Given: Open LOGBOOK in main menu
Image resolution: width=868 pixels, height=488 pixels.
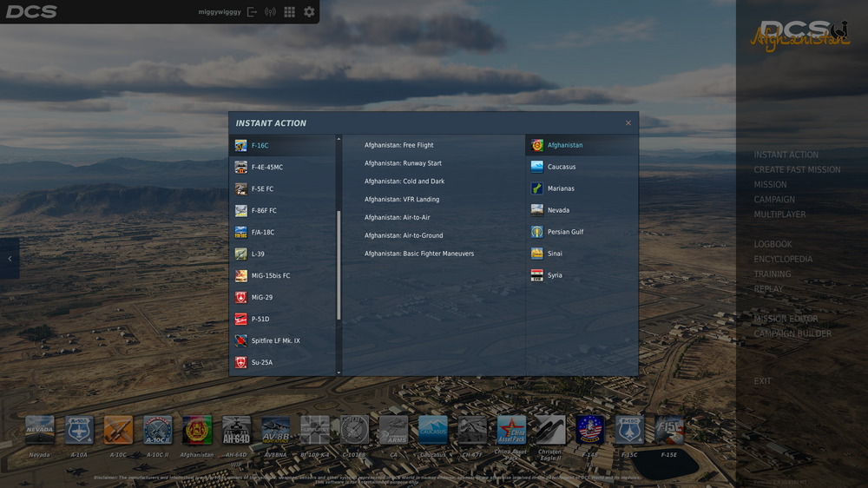Looking at the screenshot, I should pyautogui.click(x=773, y=245).
